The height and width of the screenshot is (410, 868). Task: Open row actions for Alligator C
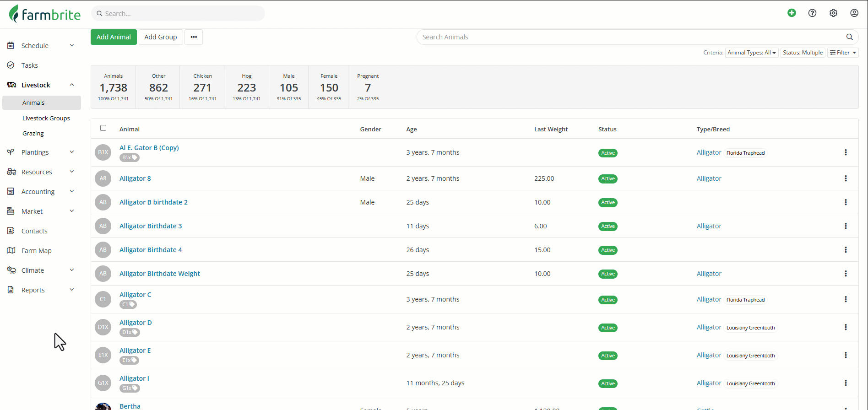(x=846, y=299)
